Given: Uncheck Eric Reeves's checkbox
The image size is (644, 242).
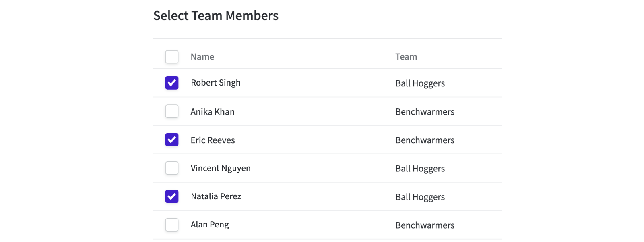Looking at the screenshot, I should coord(172,140).
